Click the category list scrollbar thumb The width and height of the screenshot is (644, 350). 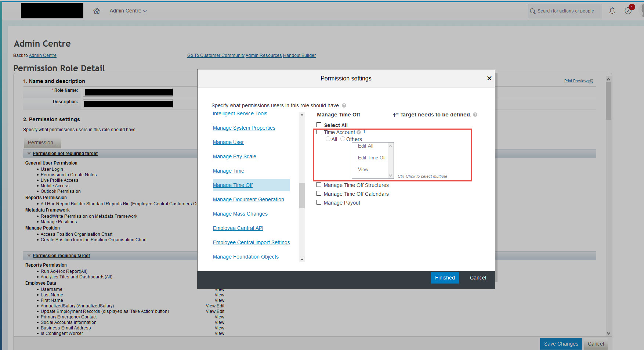tap(302, 195)
